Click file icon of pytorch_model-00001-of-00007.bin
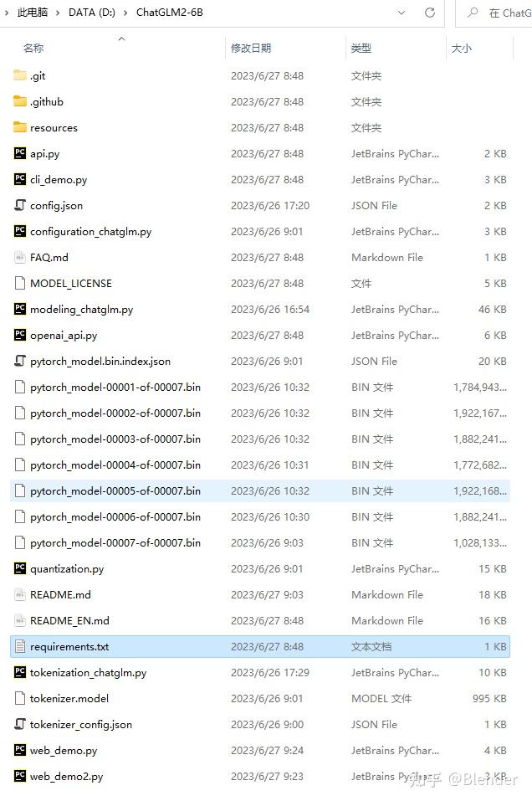The image size is (532, 801). point(20,387)
